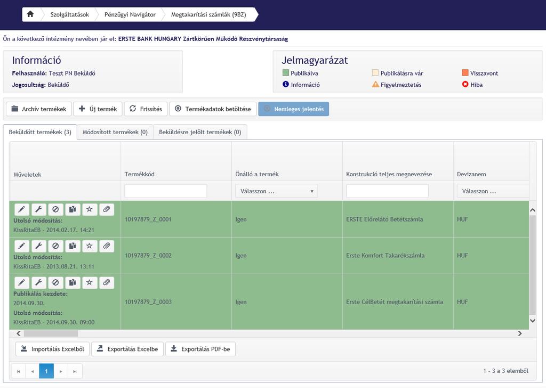
Task: Go to the previous page arrow
Action: tap(33, 371)
